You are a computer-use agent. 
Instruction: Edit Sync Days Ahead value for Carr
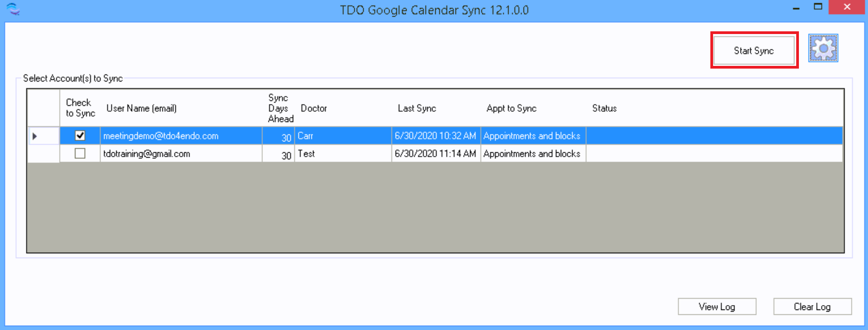279,137
